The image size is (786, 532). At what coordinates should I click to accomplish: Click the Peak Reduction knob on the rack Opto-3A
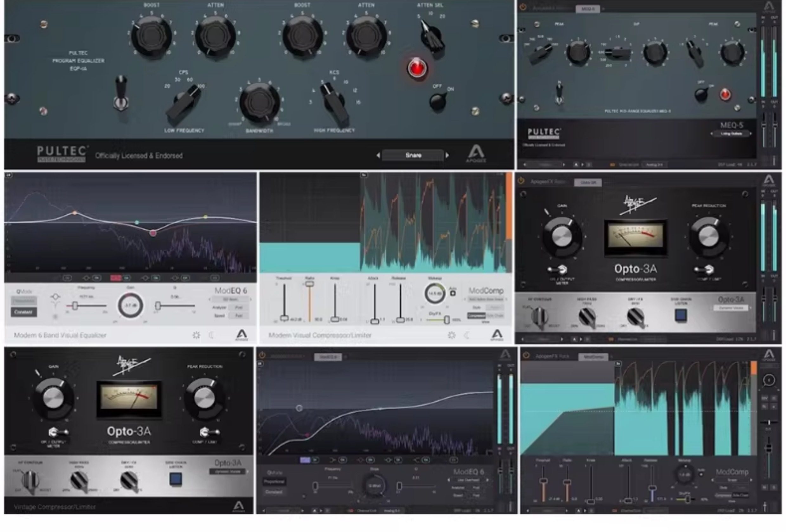click(x=708, y=236)
